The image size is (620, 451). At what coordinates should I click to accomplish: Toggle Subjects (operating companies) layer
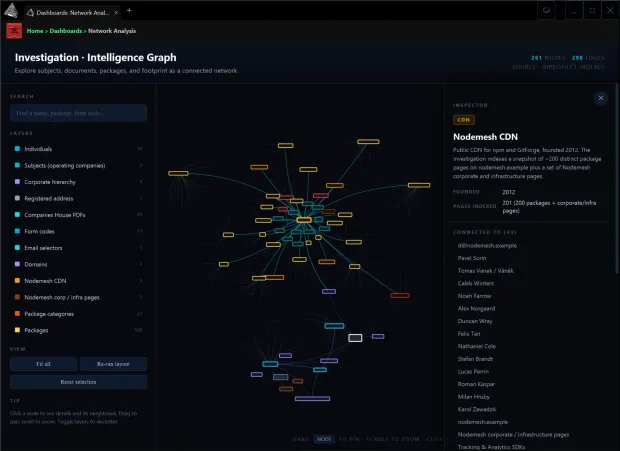[x=78, y=166]
